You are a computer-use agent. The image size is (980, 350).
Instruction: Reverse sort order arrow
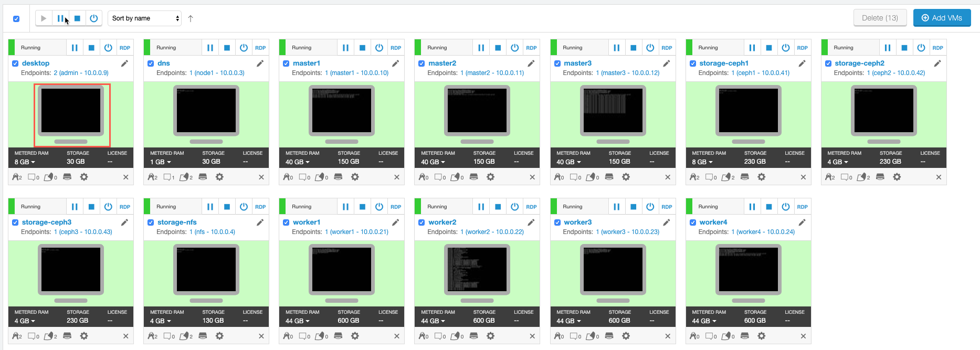pyautogui.click(x=191, y=18)
